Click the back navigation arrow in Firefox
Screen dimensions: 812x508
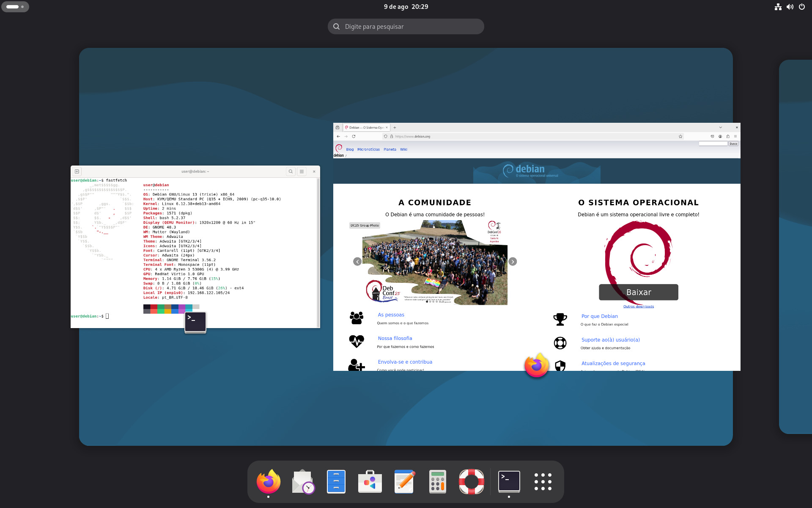[338, 136]
